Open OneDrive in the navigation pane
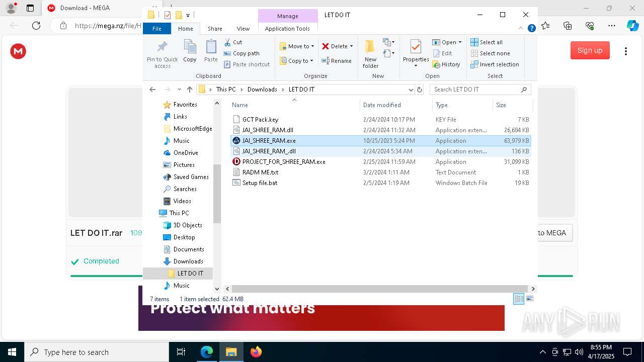This screenshot has height=362, width=644. (x=181, y=153)
